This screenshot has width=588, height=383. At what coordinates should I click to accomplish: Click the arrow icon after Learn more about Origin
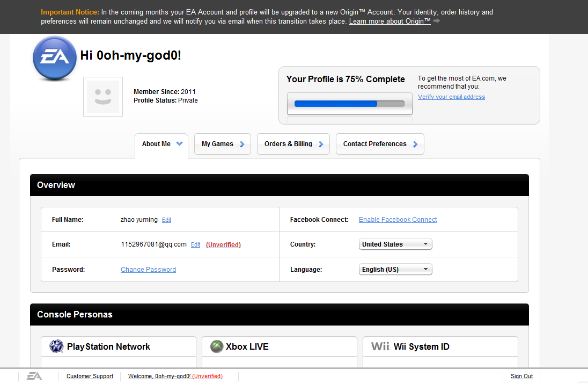pyautogui.click(x=437, y=21)
